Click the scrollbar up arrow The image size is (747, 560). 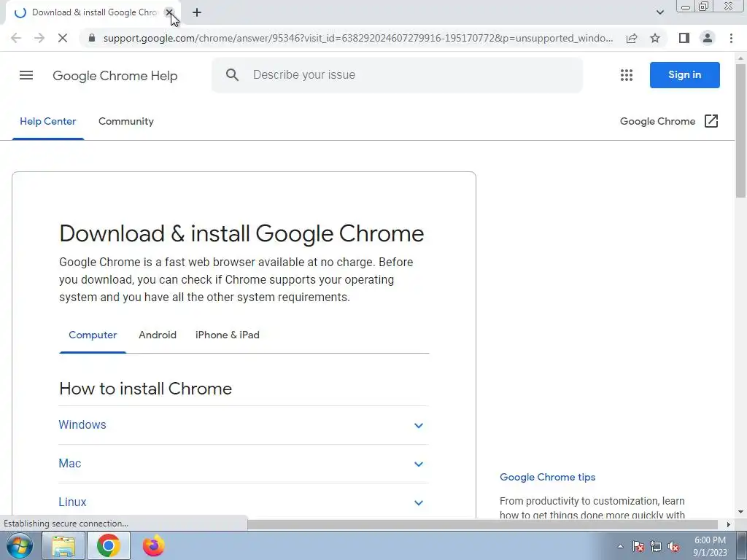(741, 58)
